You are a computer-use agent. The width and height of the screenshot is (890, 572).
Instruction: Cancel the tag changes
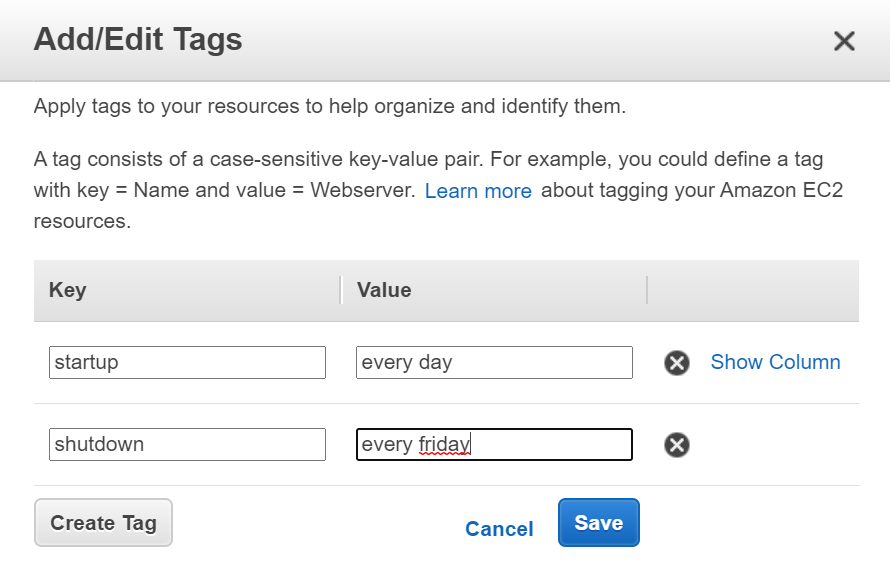[x=499, y=529]
